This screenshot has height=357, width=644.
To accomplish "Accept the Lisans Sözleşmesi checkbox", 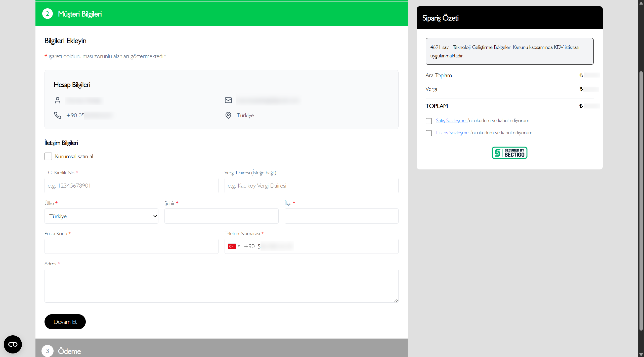I will click(x=429, y=133).
